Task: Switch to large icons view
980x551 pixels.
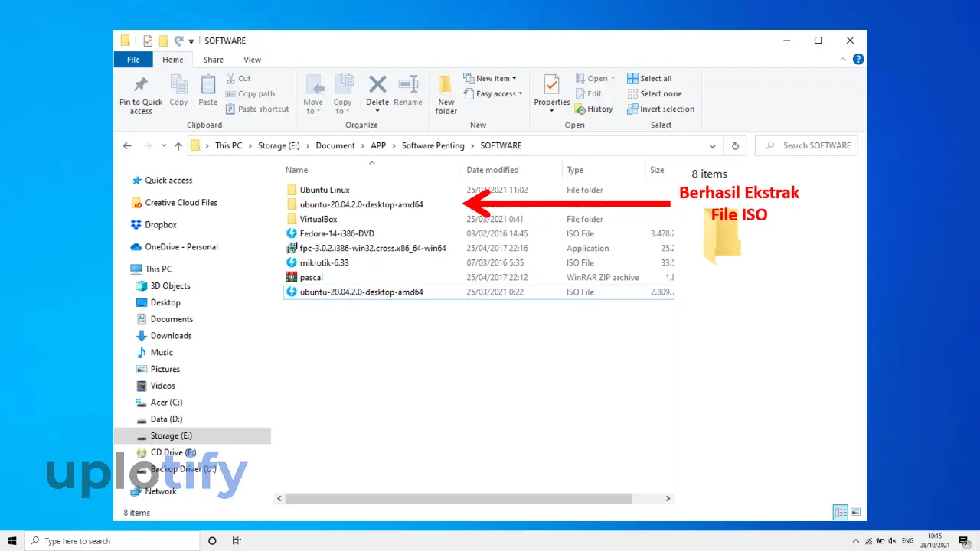Action: pos(855,512)
